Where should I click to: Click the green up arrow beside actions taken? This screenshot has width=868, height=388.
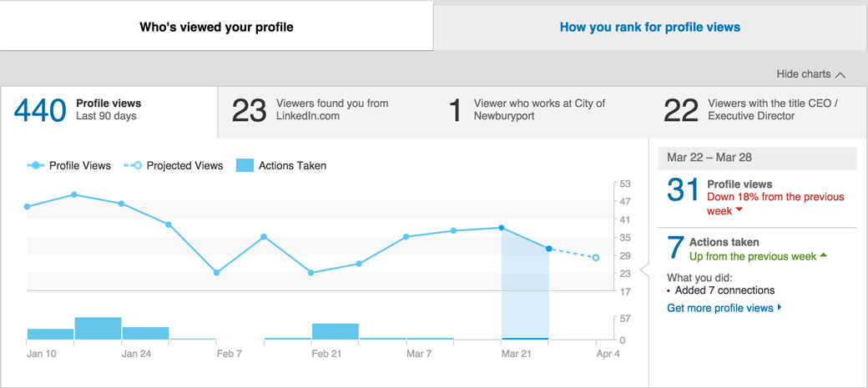pyautogui.click(x=823, y=255)
